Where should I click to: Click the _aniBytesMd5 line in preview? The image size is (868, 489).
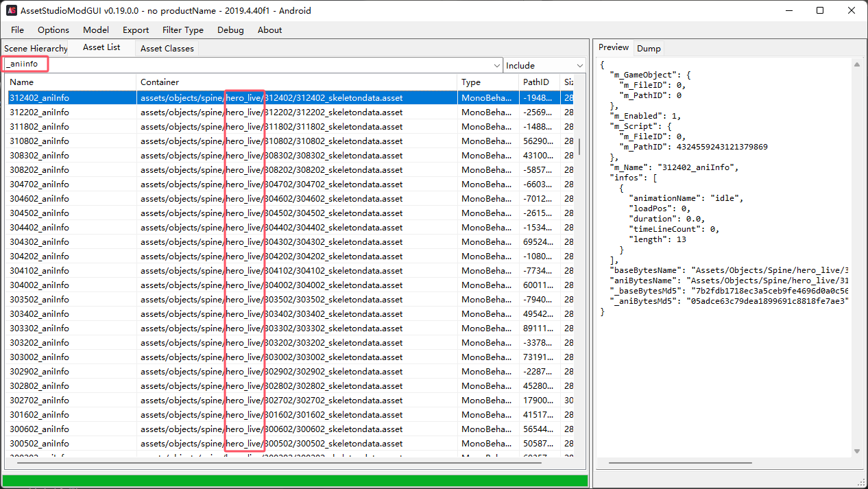(730, 301)
